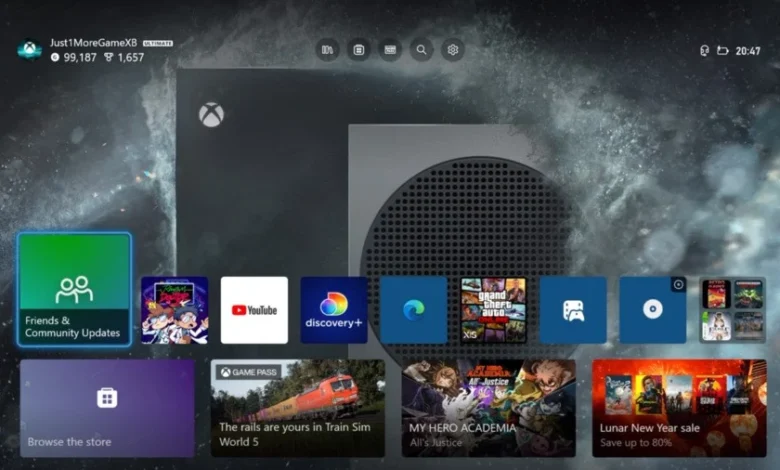Screen dimensions: 780x470
Task: Launch the Grand Theft Auto V tile
Action: [493, 310]
